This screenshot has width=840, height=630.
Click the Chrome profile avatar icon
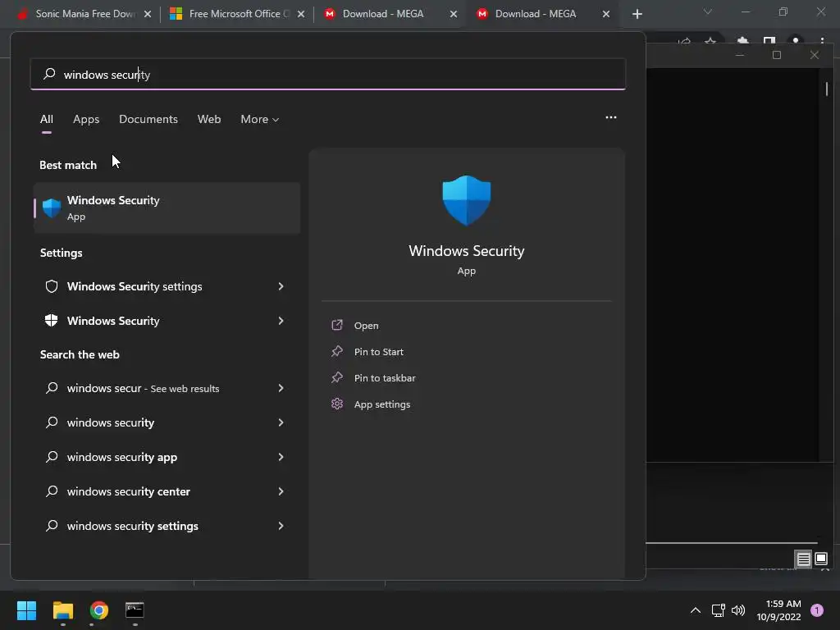(x=796, y=41)
